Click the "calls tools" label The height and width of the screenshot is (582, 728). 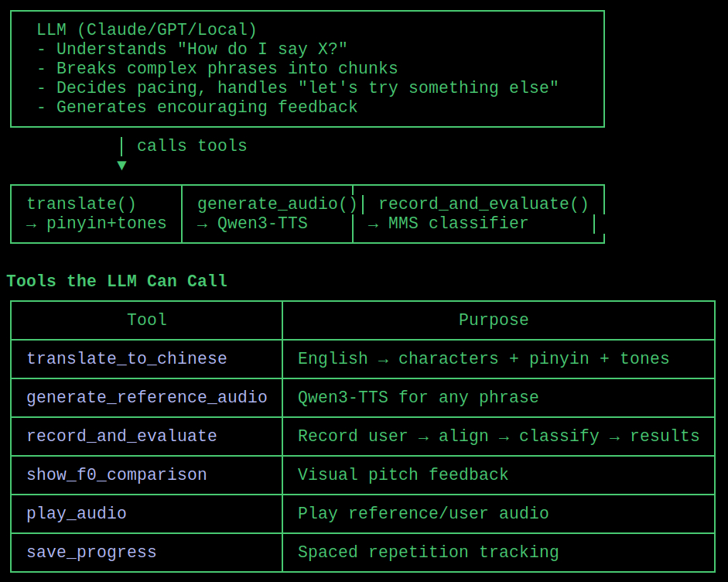192,146
